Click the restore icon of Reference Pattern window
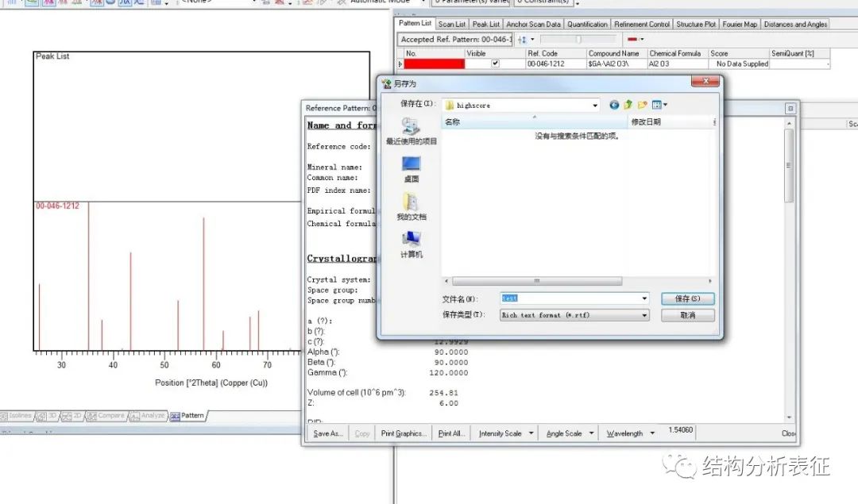The image size is (858, 504). pyautogui.click(x=790, y=108)
